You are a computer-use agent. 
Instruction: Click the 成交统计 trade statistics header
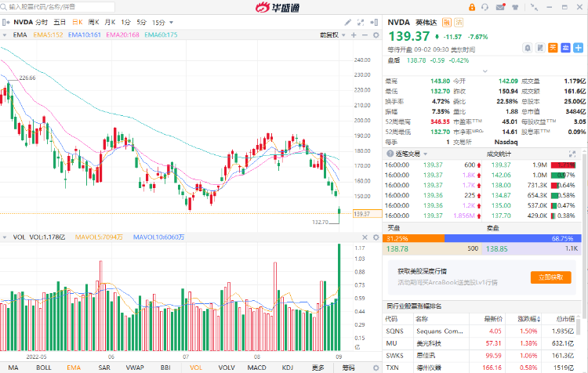pos(499,154)
